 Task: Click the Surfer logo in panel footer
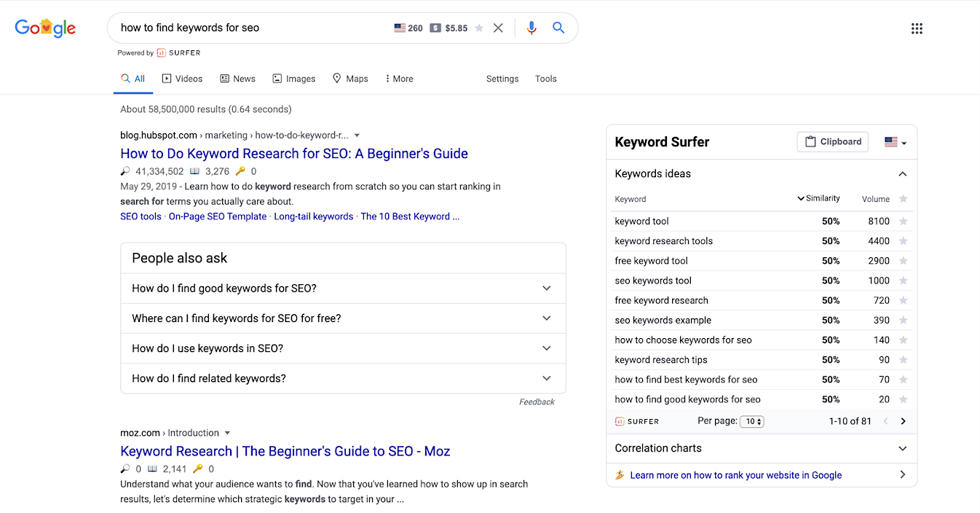[637, 421]
